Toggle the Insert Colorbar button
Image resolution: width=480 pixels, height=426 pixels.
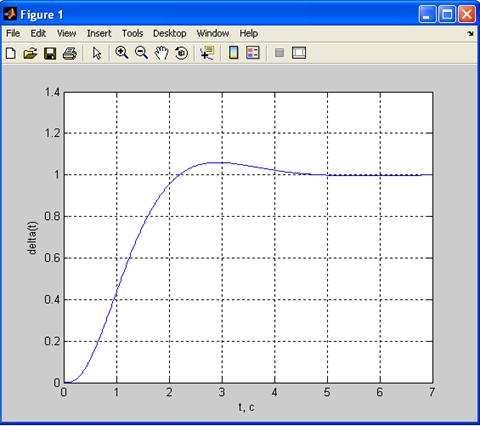pos(234,53)
